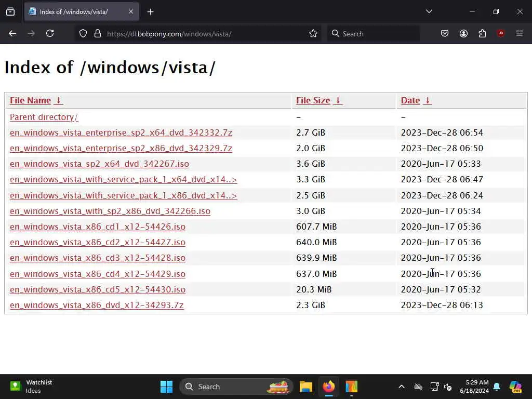This screenshot has width=532, height=399.
Task: Open service_pack_1_x64_dvd link
Action: tap(124, 179)
